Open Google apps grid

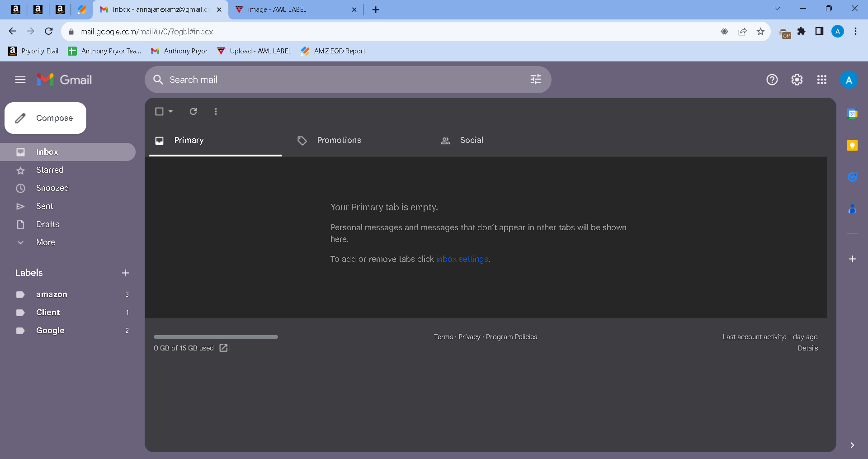(x=822, y=80)
